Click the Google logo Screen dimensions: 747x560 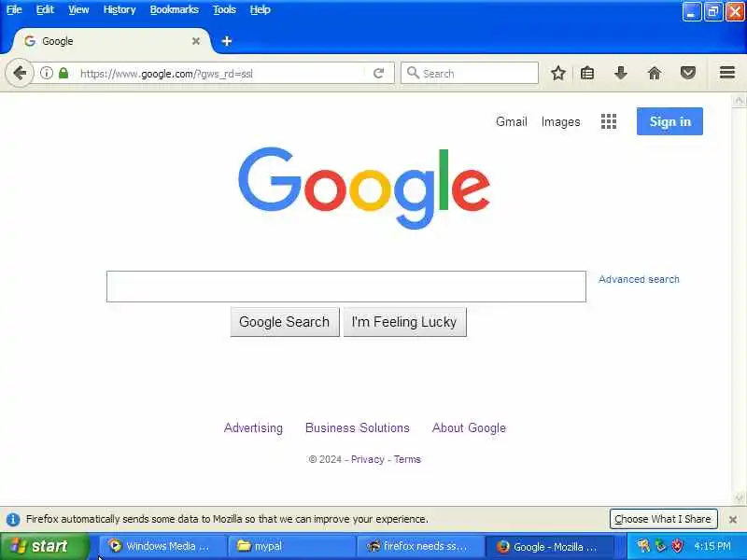pos(364,188)
